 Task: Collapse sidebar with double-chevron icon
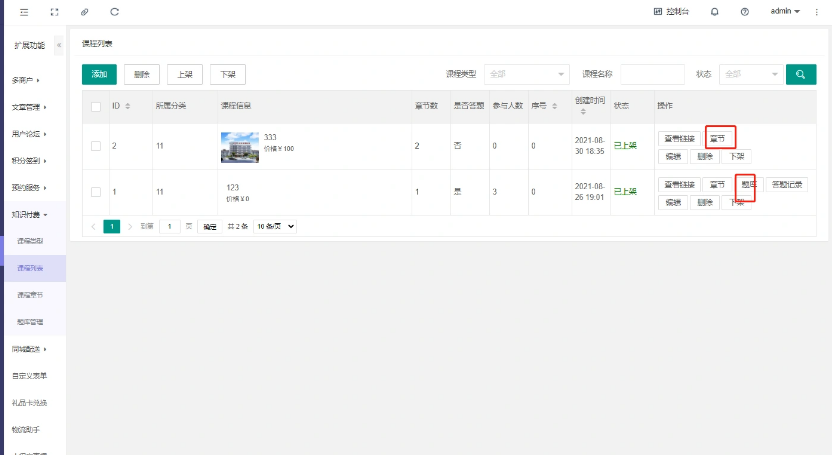tap(58, 45)
